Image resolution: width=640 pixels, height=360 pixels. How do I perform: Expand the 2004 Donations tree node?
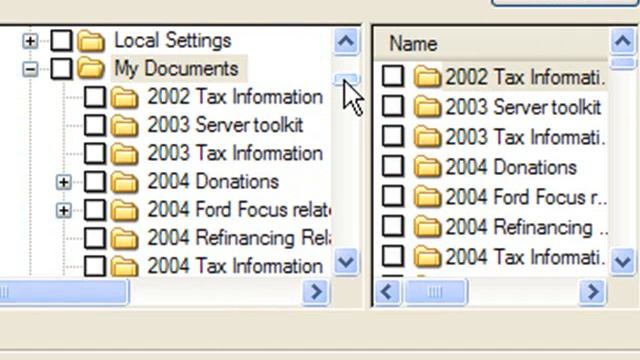click(64, 182)
